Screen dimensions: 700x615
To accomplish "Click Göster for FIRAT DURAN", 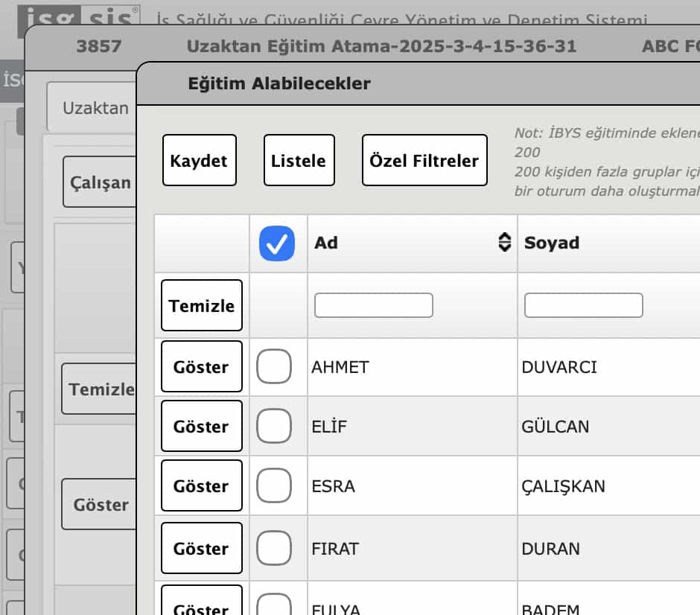I will (x=201, y=549).
